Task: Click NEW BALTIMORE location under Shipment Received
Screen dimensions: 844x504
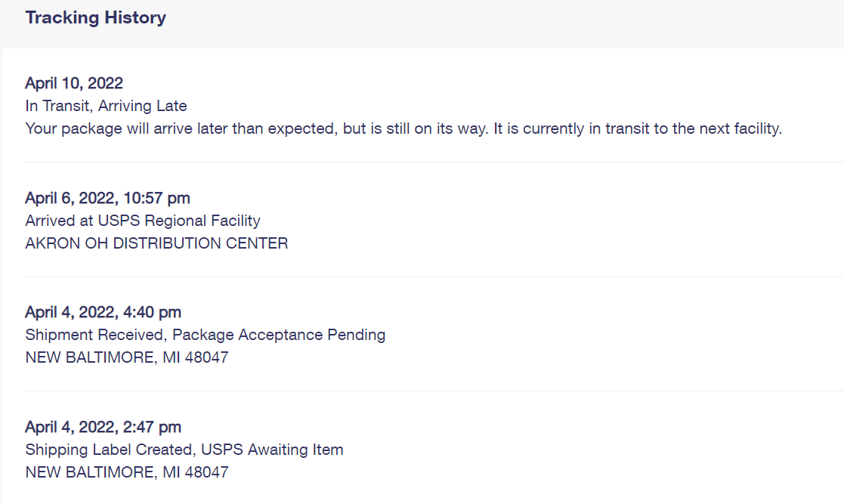Action: (127, 357)
